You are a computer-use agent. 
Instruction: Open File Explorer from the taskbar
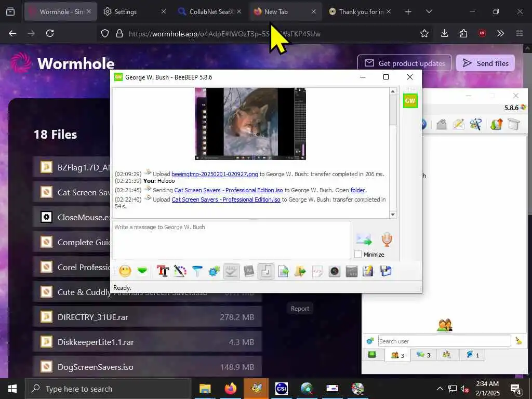click(205, 389)
